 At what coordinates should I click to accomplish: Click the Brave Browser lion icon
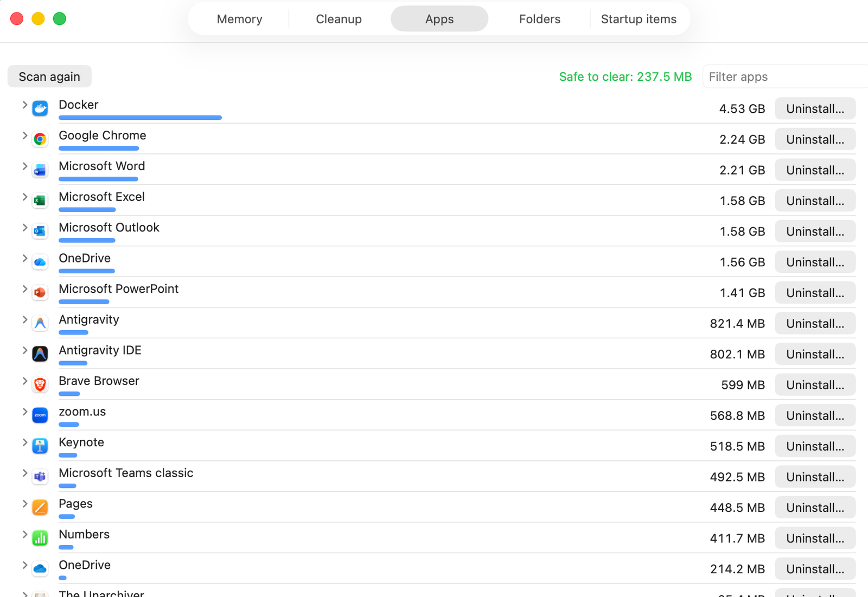coord(40,385)
